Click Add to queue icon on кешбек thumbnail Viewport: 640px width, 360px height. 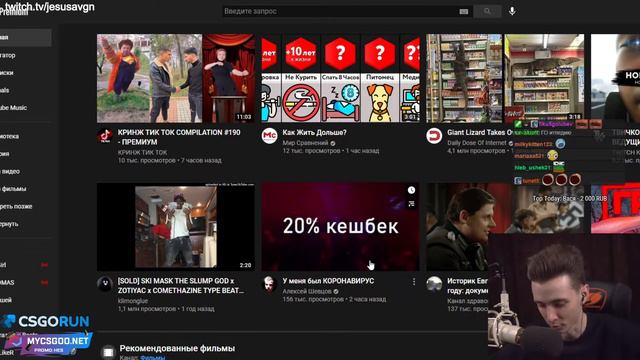(x=411, y=203)
